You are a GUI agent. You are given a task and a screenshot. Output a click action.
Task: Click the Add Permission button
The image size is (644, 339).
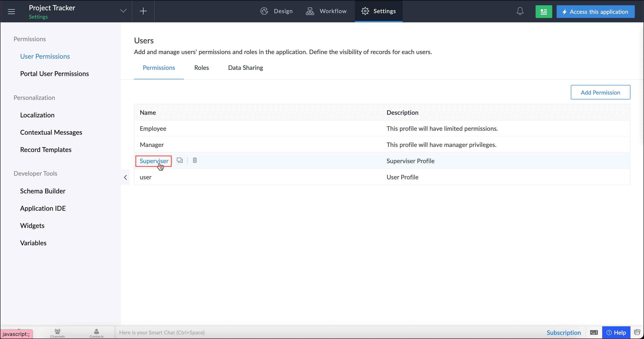[x=600, y=92]
